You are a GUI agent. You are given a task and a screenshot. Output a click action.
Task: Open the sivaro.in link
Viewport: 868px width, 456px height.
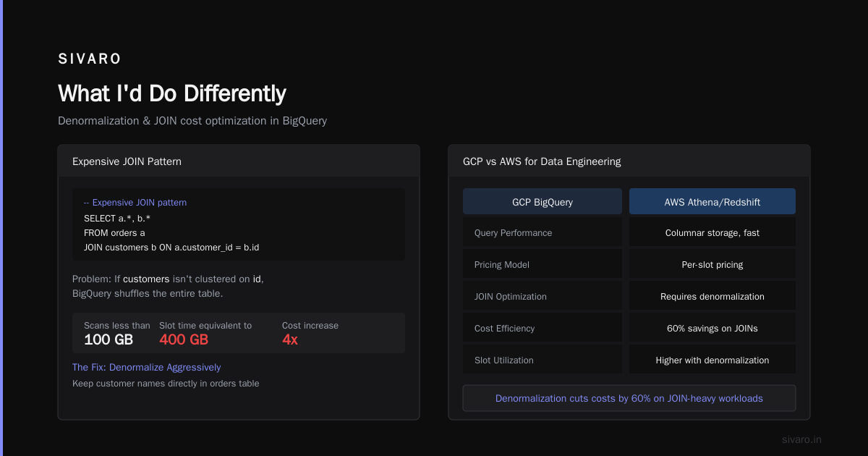click(x=802, y=439)
